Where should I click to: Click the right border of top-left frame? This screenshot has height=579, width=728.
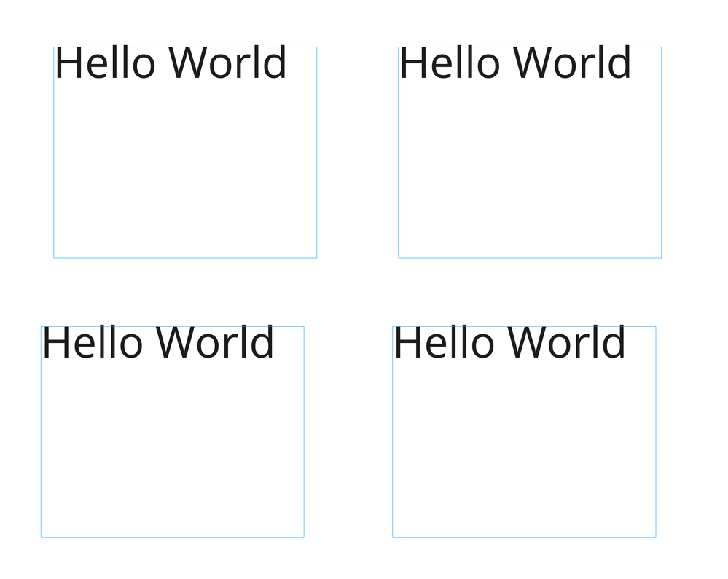coord(317,152)
